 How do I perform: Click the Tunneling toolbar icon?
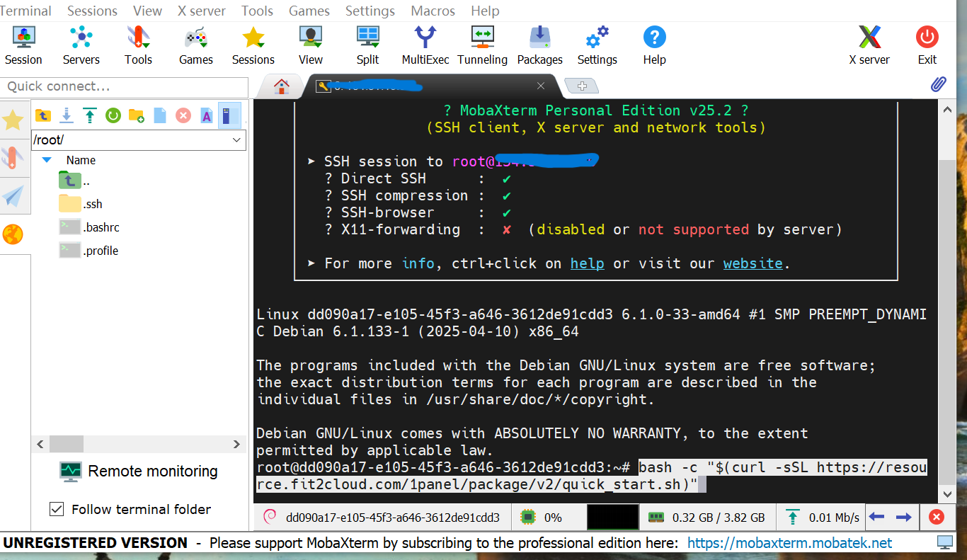point(482,45)
